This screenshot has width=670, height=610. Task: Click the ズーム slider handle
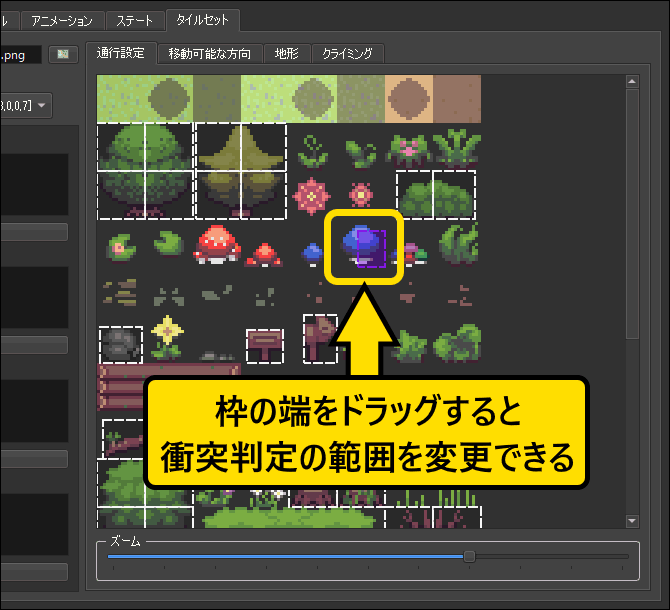pyautogui.click(x=469, y=556)
